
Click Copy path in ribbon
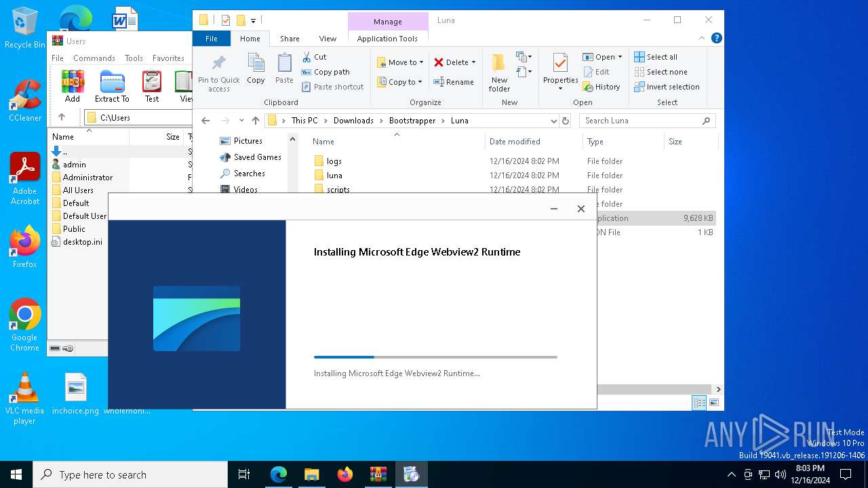(325, 72)
